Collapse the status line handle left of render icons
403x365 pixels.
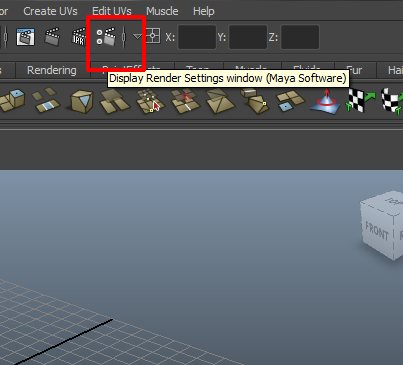pos(6,37)
